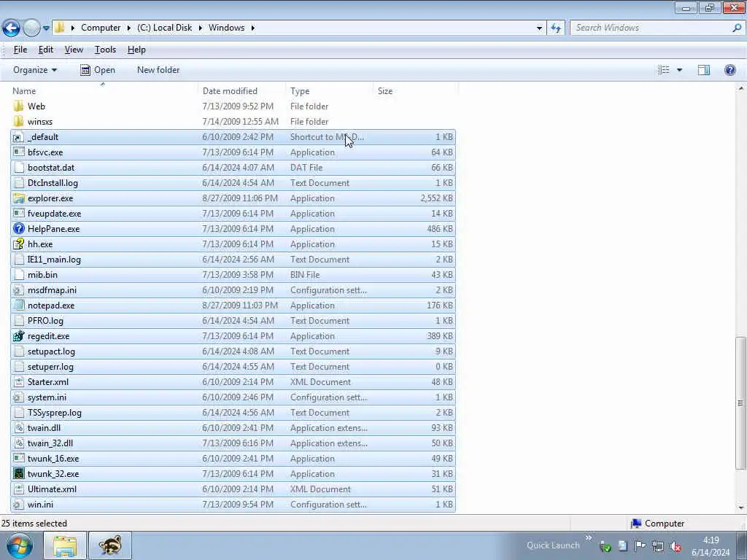This screenshot has width=747, height=560.
Task: Click the Change your view icon
Action: coord(664,70)
